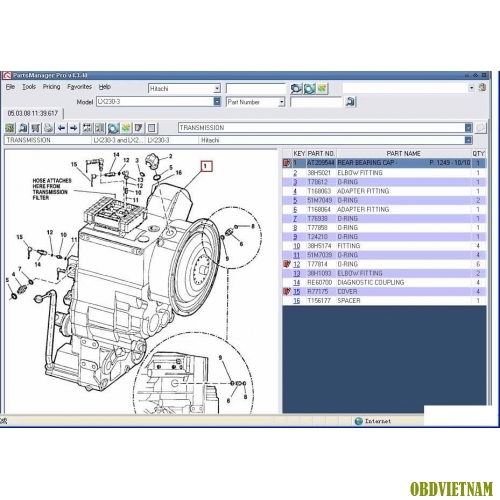Click the layout icon right of forward arrow
The width and height of the screenshot is (500, 500).
[x=87, y=128]
